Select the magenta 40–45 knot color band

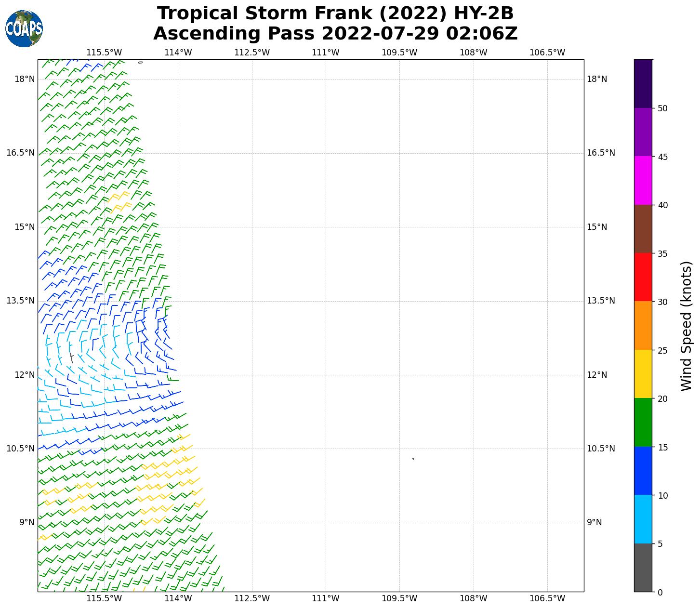tap(643, 180)
